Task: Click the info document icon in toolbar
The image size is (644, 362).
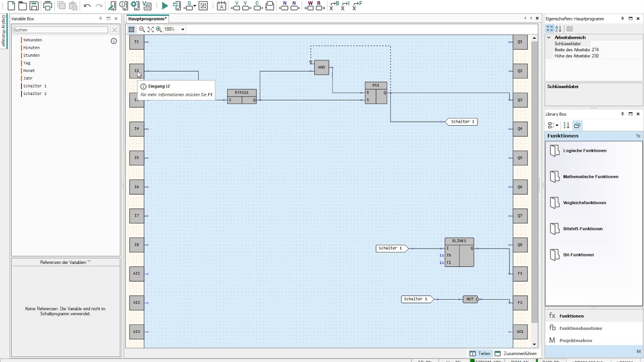Action: pos(124,6)
